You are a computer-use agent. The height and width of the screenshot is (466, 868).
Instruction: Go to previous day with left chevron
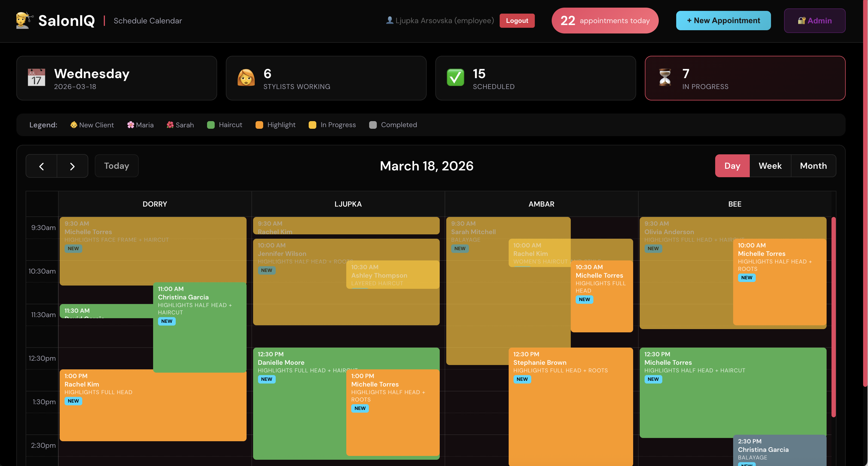[x=41, y=166]
